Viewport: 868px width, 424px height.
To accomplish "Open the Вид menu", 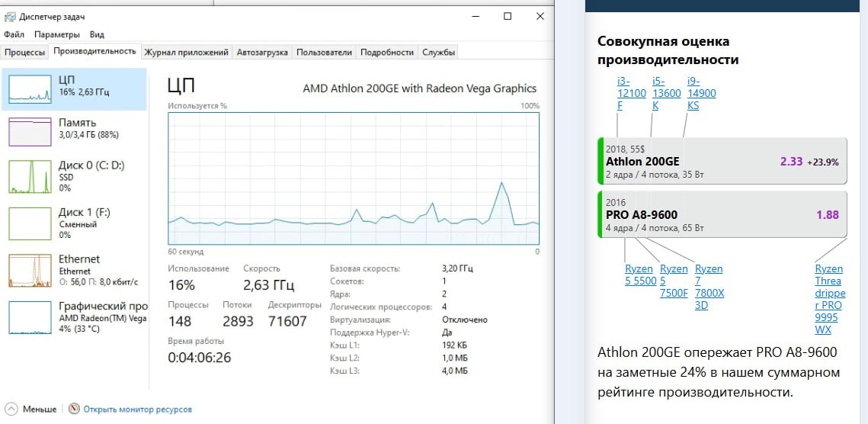I will pos(97,34).
